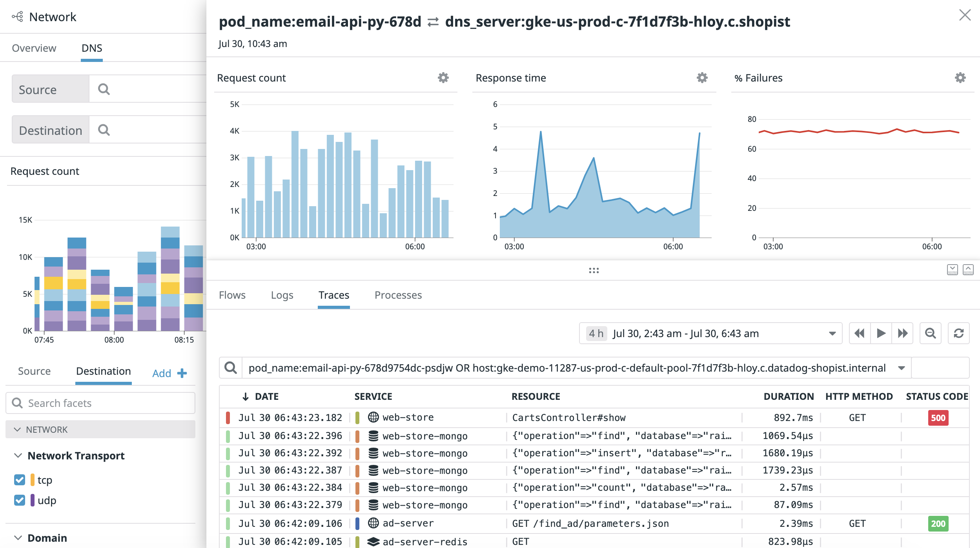
Task: Uncheck the tcp transport checkbox
Action: click(20, 480)
